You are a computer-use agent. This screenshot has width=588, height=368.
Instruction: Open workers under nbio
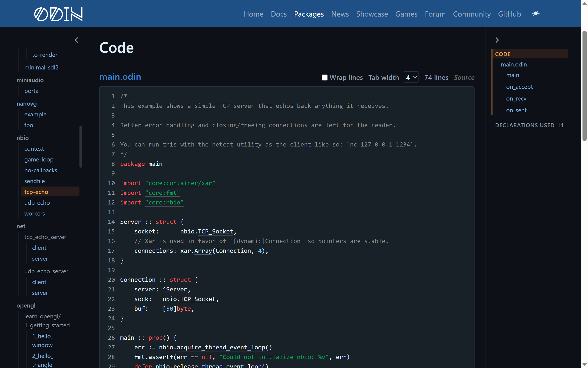(34, 213)
